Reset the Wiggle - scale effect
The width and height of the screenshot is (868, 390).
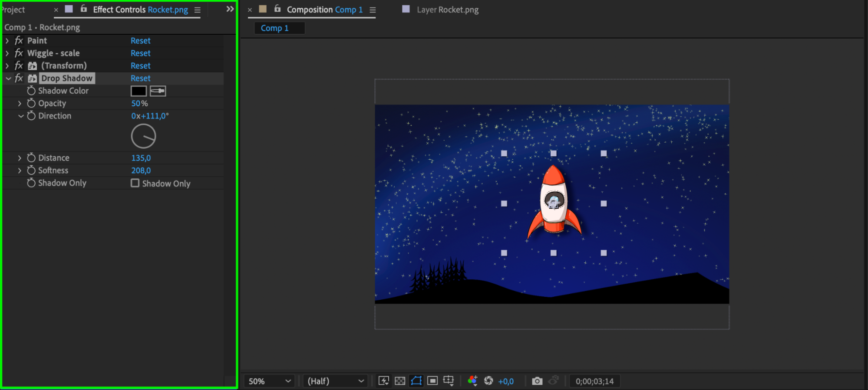pos(140,53)
